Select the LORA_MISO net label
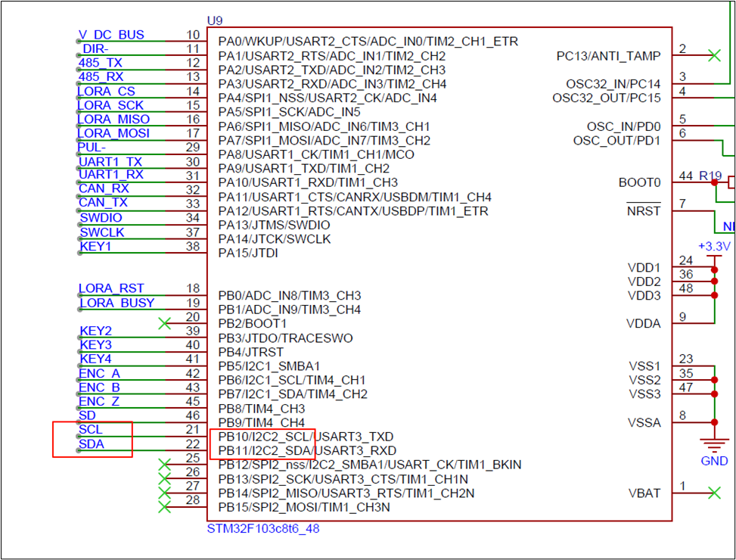 tap(113, 120)
